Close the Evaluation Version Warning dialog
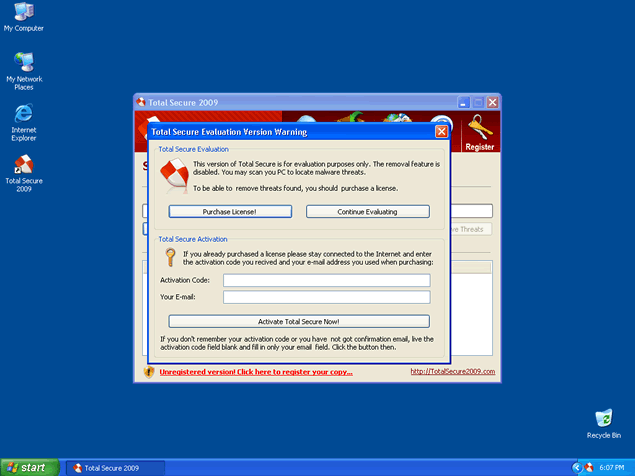Viewport: 635px width, 476px height. click(441, 131)
